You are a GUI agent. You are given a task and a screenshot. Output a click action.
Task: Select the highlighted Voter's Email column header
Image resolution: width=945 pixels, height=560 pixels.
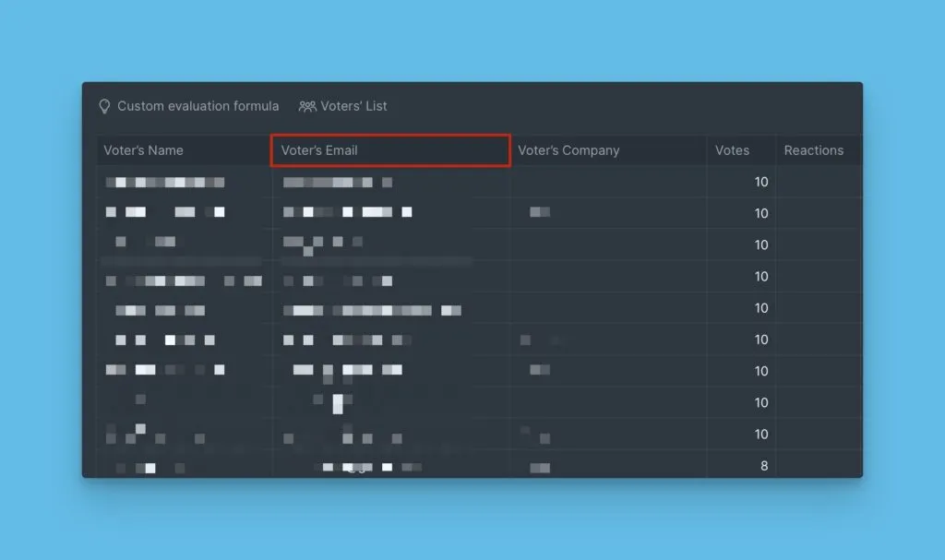coord(389,150)
